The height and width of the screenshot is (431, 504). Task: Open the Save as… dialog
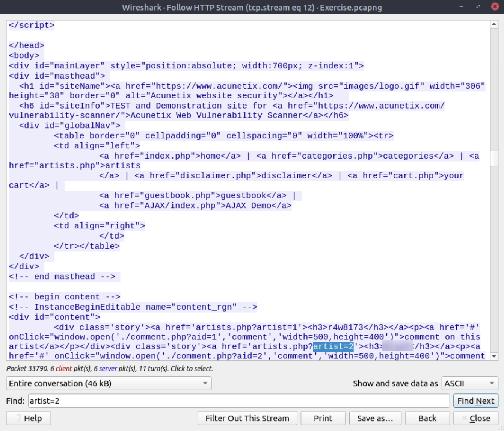tap(375, 418)
